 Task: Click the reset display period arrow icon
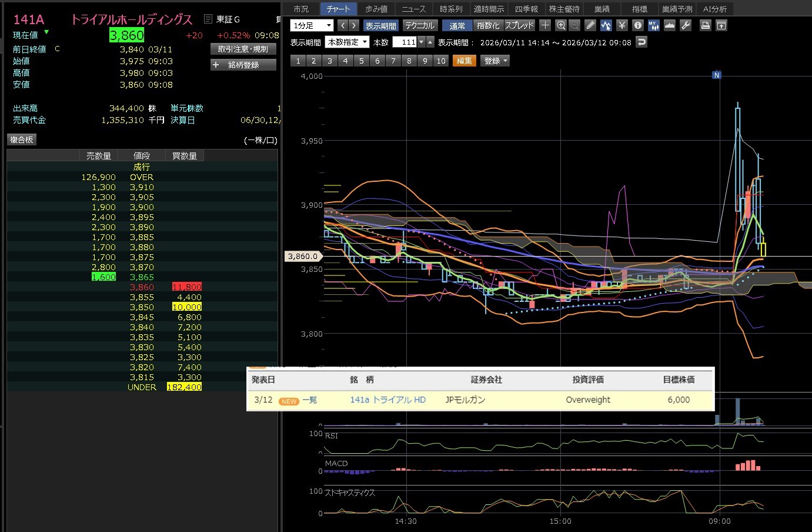pos(641,42)
